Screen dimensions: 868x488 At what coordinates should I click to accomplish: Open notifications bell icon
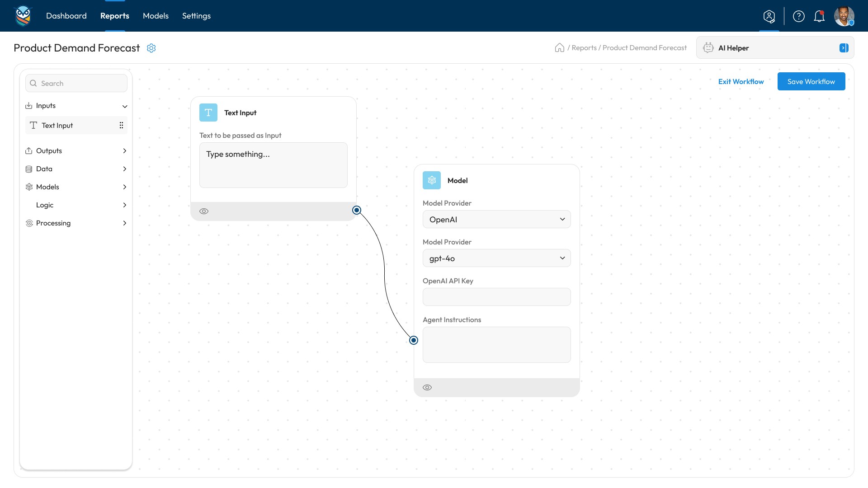pos(819,16)
